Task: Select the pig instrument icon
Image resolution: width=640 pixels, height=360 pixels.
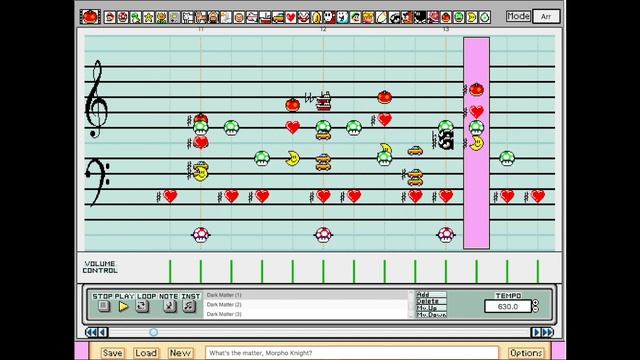Action: [x=213, y=17]
